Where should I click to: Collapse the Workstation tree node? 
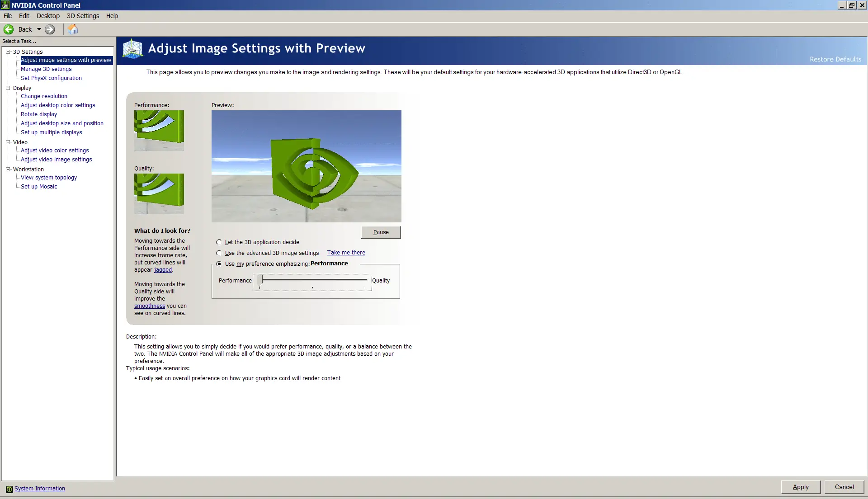(8, 169)
